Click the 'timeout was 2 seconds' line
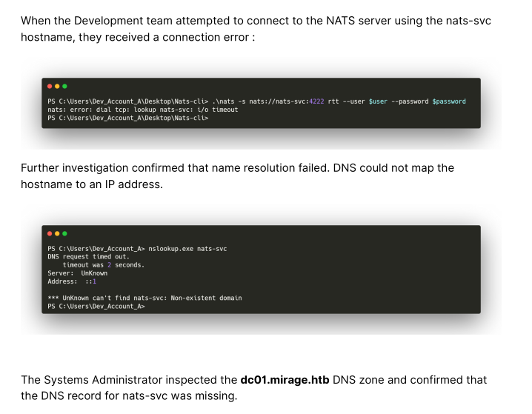 click(103, 264)
